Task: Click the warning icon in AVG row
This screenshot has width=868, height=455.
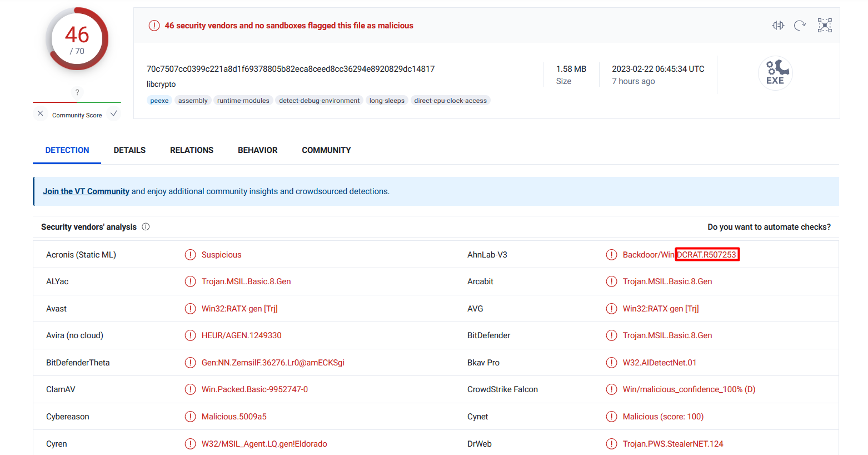Action: 611,309
